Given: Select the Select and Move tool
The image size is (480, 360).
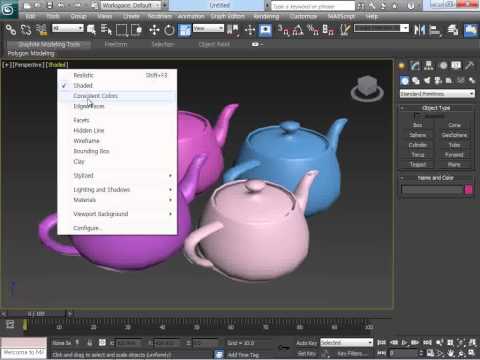Looking at the screenshot, I should point(154,30).
